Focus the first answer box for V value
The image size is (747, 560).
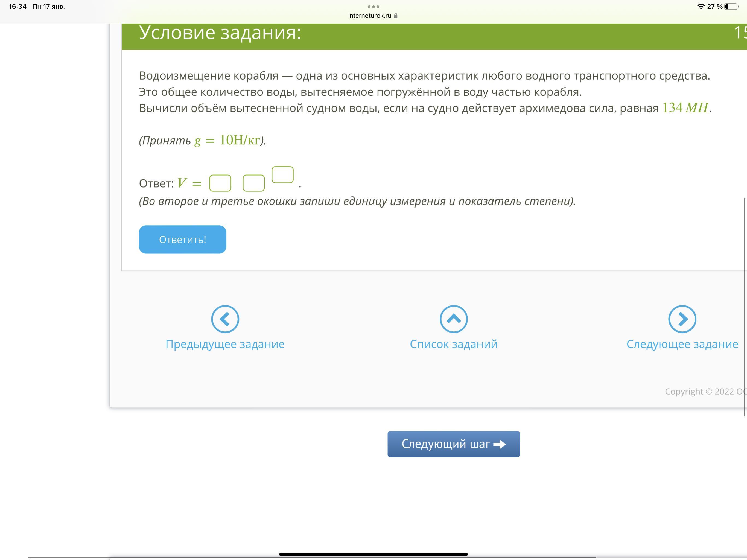[x=220, y=183]
